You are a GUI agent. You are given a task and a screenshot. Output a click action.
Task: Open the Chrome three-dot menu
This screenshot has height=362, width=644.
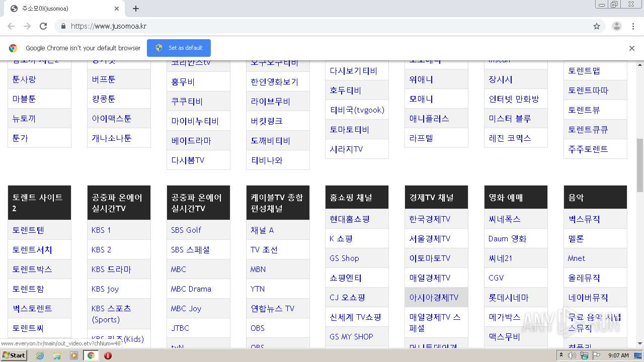pyautogui.click(x=633, y=26)
